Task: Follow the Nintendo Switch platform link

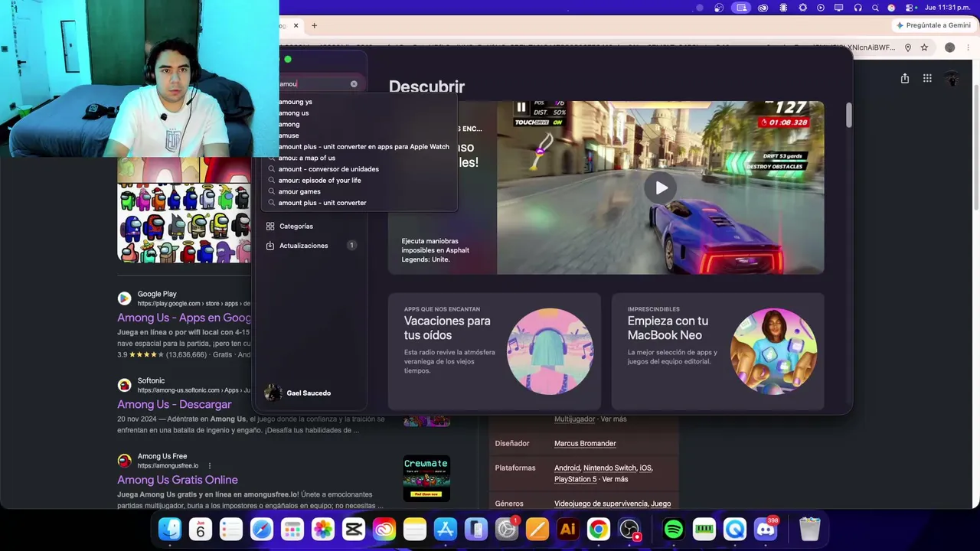Action: 609,468
